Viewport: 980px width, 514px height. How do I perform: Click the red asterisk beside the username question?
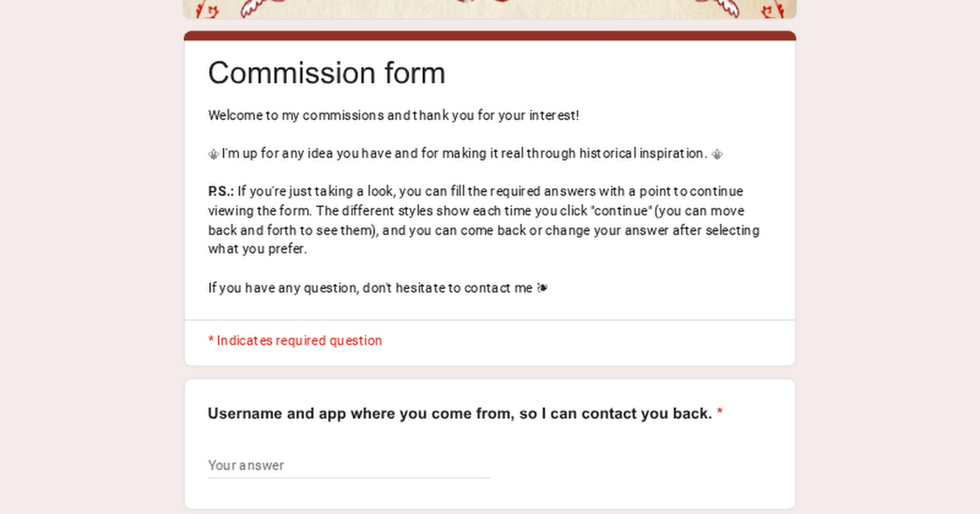(719, 414)
